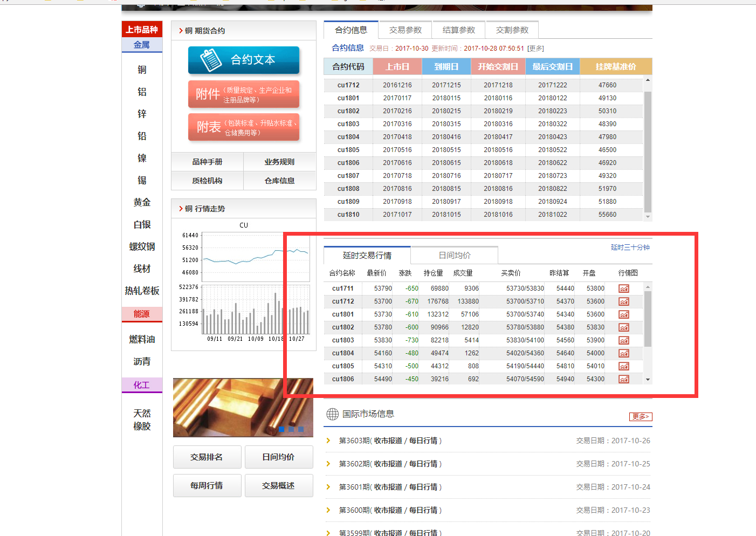756x536 pixels.
Task: Click the copper bars banner image
Action: tap(243, 407)
